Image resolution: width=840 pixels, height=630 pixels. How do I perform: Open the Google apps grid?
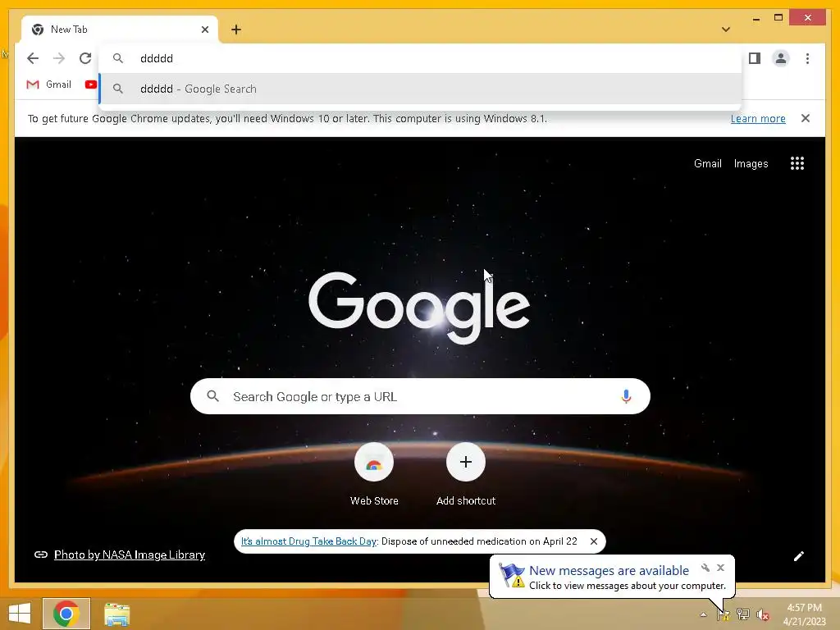tap(797, 163)
